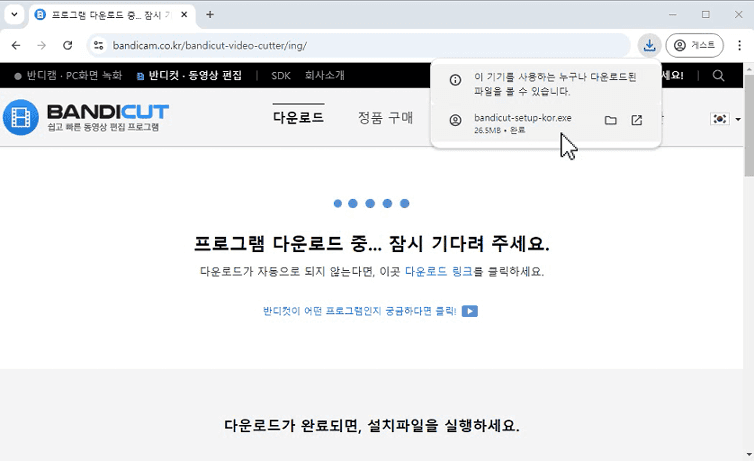Click the Bandicut film logo icon

(21, 117)
